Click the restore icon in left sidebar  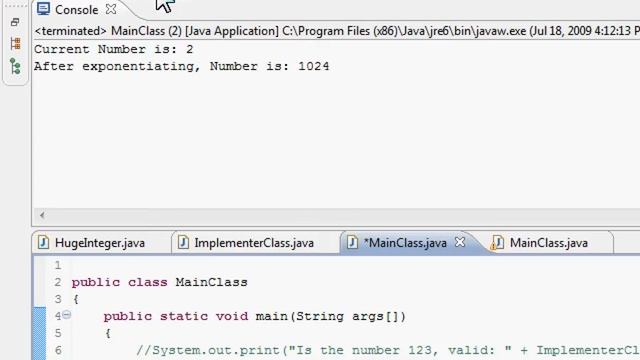(x=15, y=22)
